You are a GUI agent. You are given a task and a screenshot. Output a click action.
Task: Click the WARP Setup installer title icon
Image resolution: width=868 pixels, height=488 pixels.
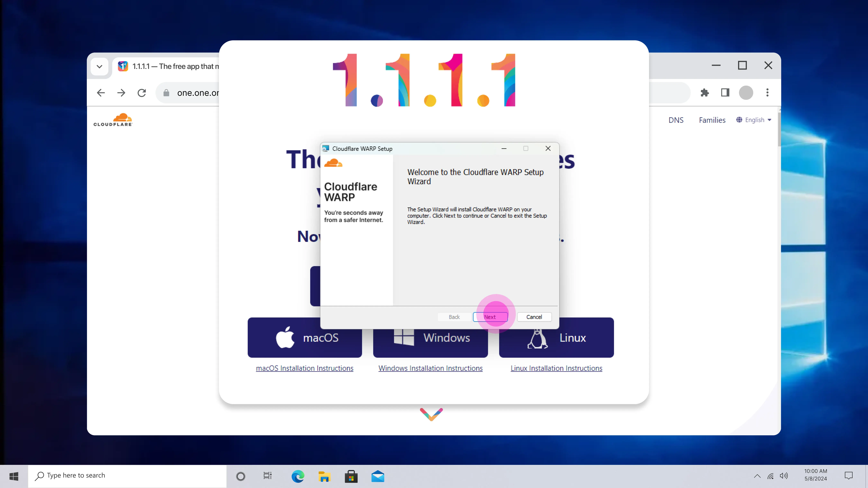[x=326, y=148]
